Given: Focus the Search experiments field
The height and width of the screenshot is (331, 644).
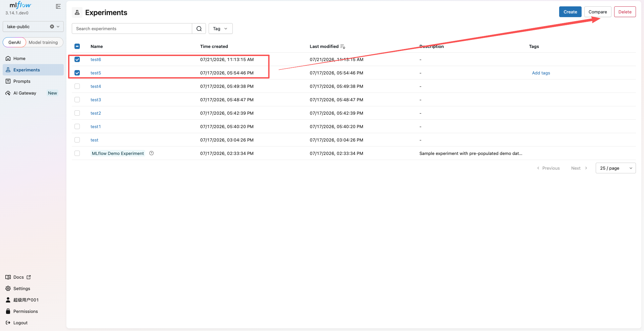Looking at the screenshot, I should [132, 29].
